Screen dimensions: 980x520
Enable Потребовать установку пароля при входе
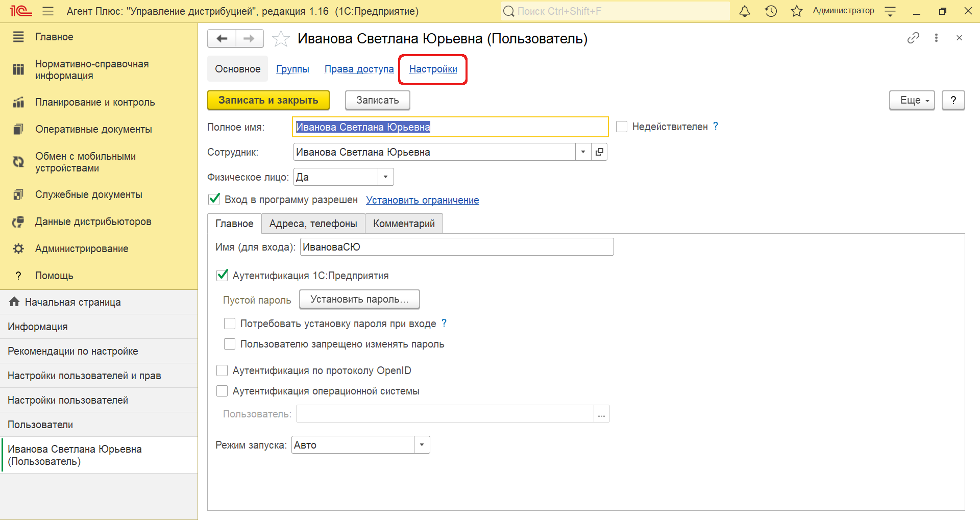pos(230,324)
